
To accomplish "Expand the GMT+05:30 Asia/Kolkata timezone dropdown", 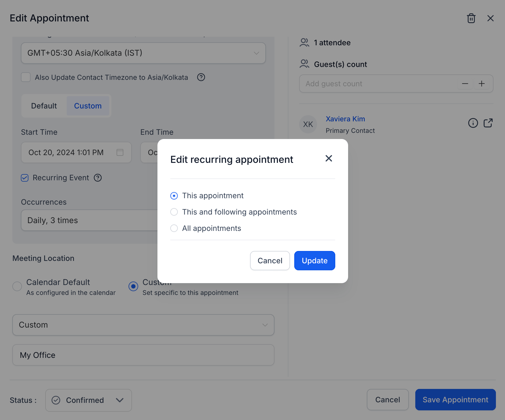I will (x=143, y=53).
